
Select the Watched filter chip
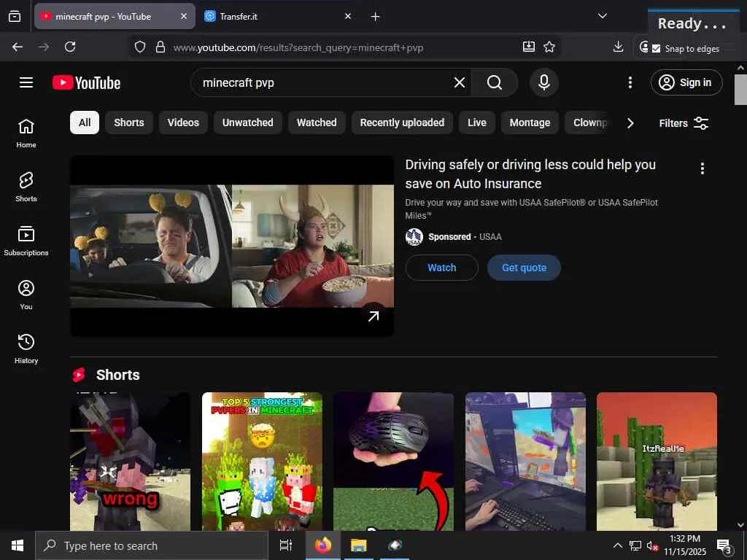point(317,122)
